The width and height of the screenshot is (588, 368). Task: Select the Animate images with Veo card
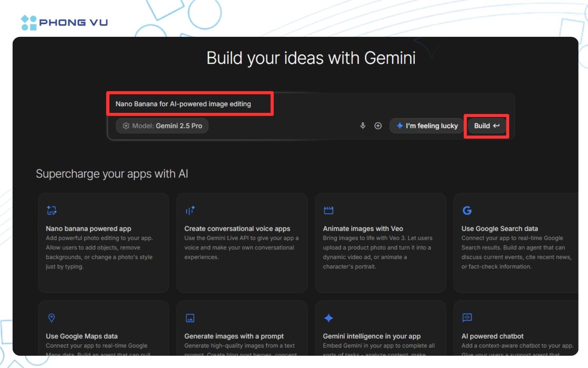click(x=381, y=242)
